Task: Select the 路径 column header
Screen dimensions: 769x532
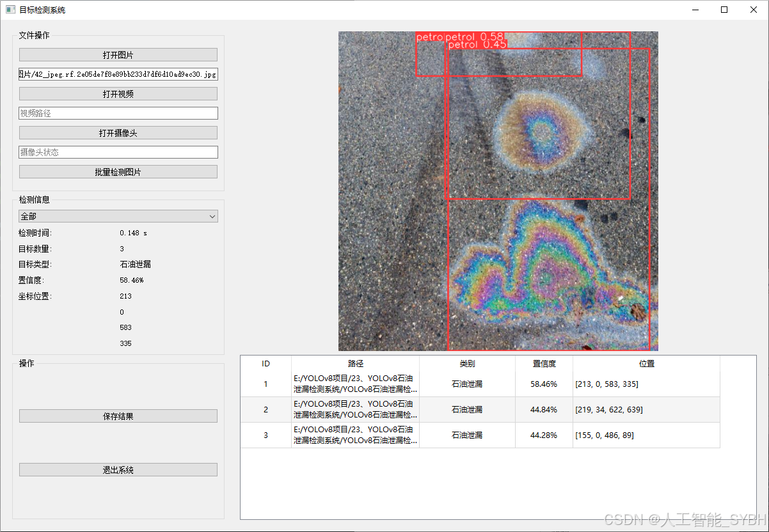Action: click(356, 364)
